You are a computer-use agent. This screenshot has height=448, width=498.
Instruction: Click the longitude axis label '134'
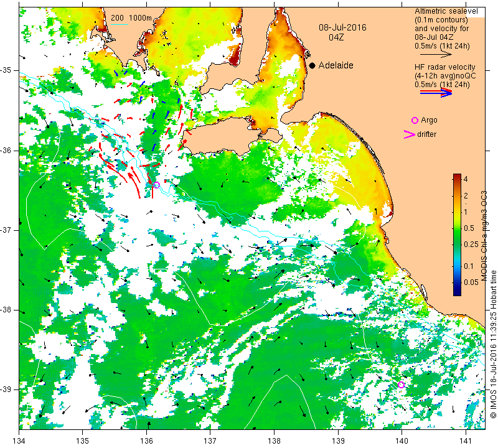(19, 441)
